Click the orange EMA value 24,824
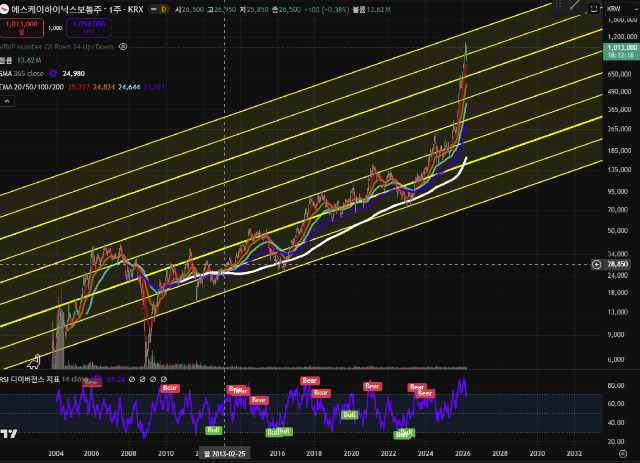Image resolution: width=640 pixels, height=463 pixels. tap(104, 87)
